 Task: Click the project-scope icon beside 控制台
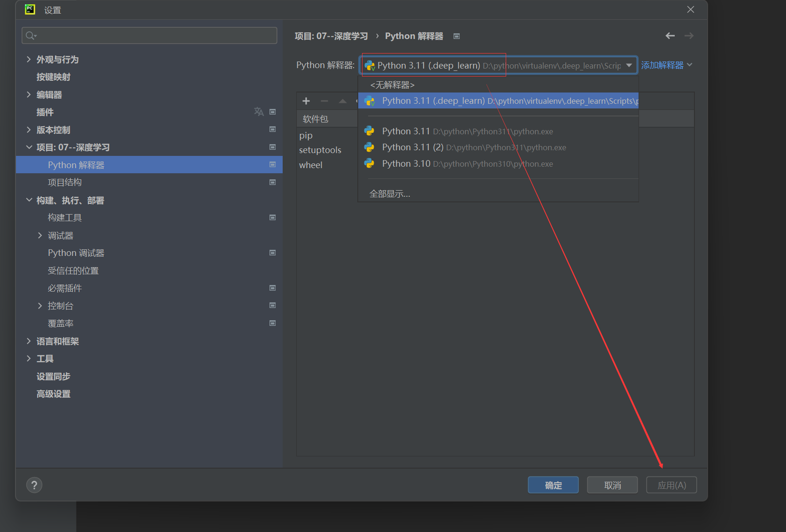[272, 305]
